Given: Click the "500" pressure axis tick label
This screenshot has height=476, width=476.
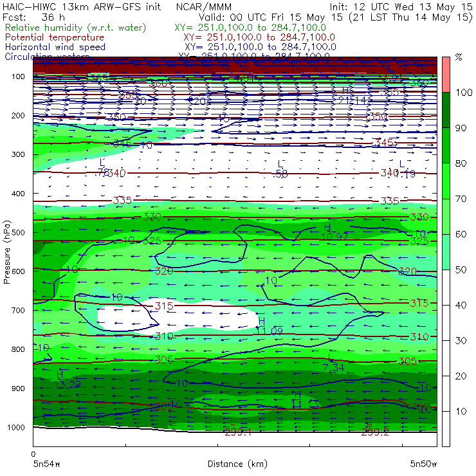Looking at the screenshot, I should point(18,232).
